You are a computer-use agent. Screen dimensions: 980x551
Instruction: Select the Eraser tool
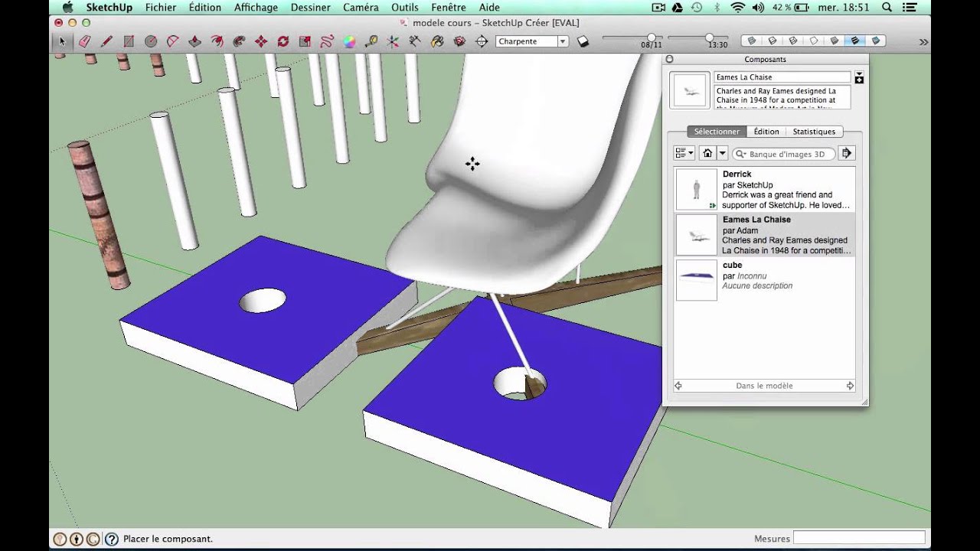84,41
